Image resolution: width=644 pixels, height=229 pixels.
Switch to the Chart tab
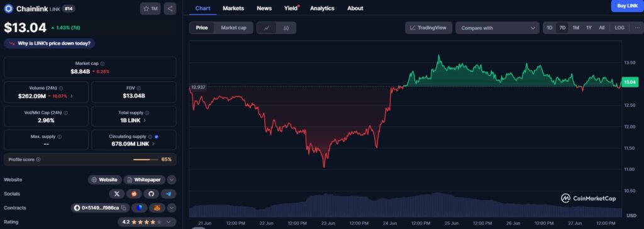click(203, 8)
